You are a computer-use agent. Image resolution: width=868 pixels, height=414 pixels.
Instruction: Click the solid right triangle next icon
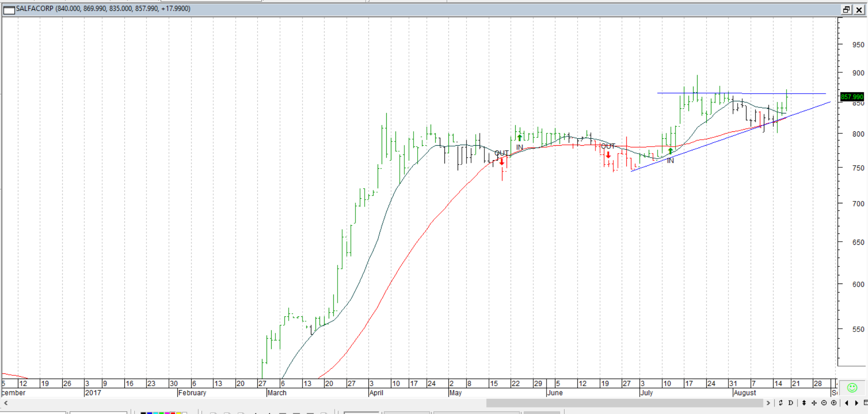click(x=856, y=403)
